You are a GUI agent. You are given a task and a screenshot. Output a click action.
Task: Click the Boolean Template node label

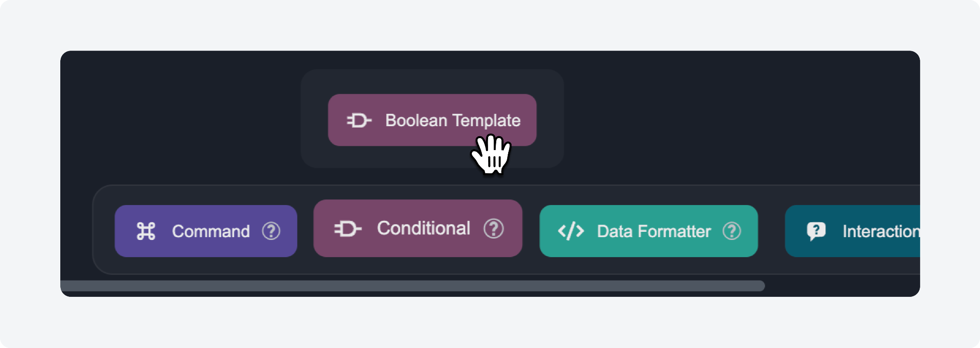[453, 120]
